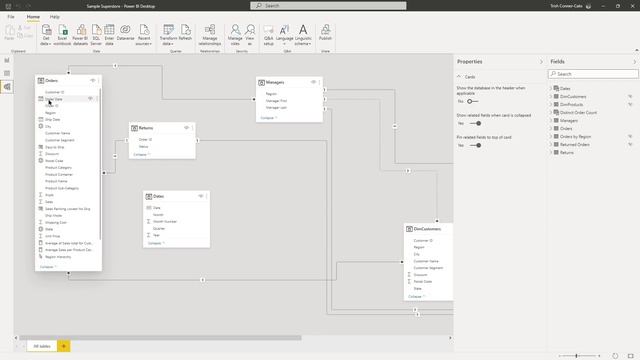Open the Enter data tool
This screenshot has width=640, height=360.
(109, 35)
